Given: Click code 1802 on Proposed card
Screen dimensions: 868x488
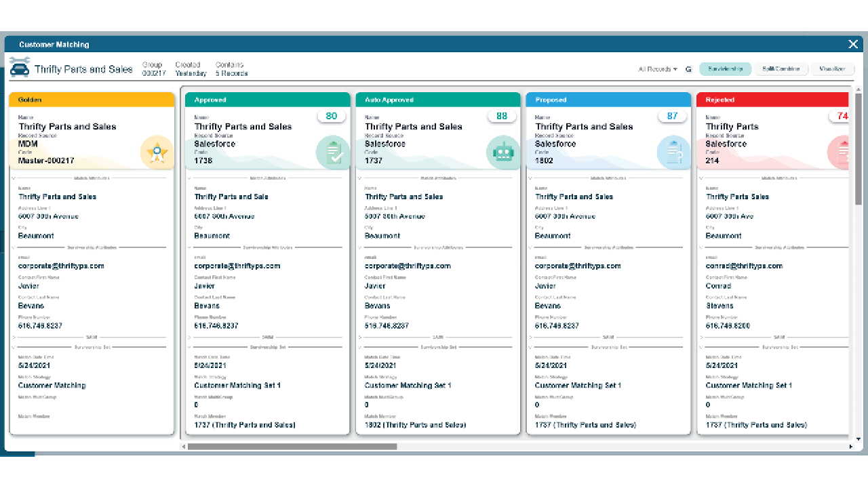Looking at the screenshot, I should pyautogui.click(x=544, y=161).
